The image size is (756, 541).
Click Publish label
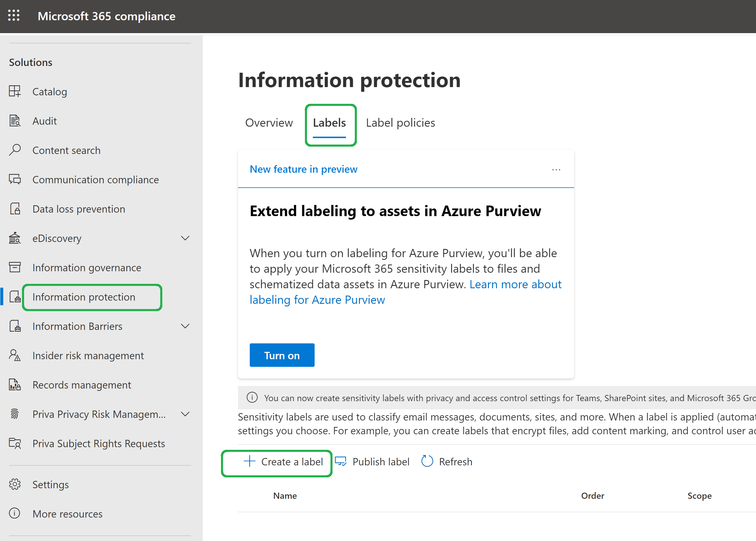click(372, 461)
